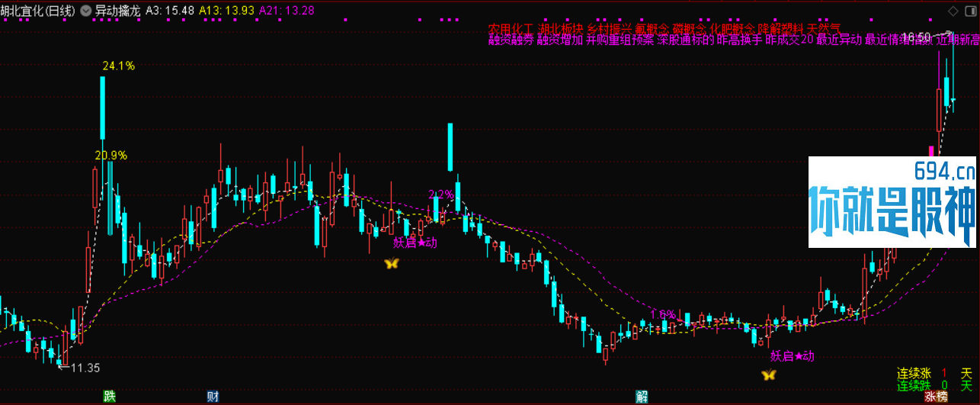Image resolution: width=980 pixels, height=405 pixels.
Task: Click the first 妖启★动 signal label
Action: (415, 243)
